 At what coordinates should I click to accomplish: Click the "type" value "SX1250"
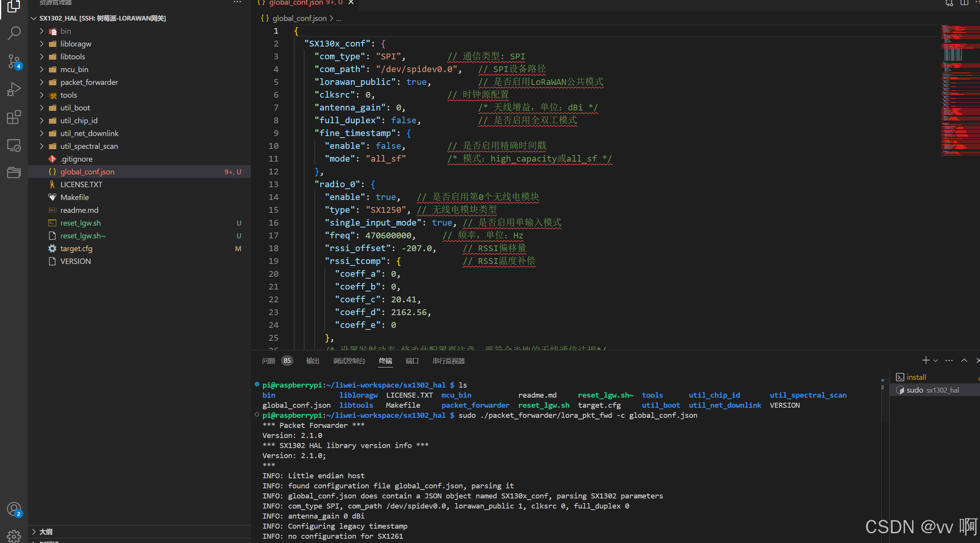pyautogui.click(x=386, y=210)
